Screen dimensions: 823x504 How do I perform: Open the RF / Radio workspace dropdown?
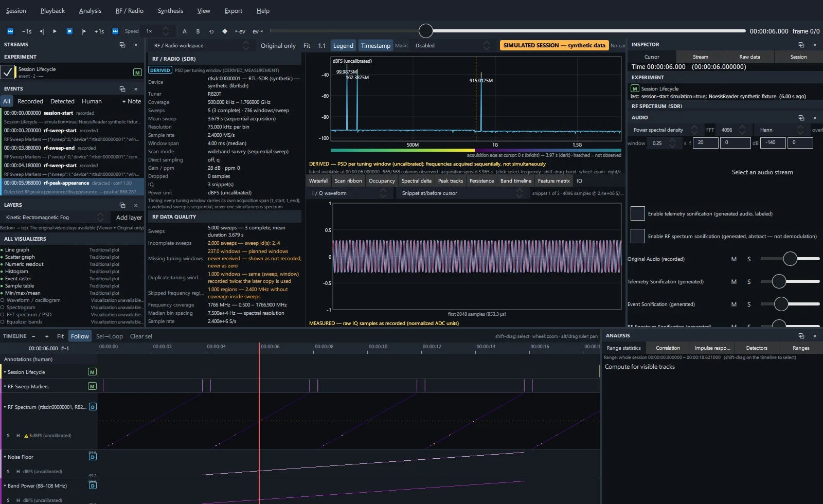click(x=201, y=46)
